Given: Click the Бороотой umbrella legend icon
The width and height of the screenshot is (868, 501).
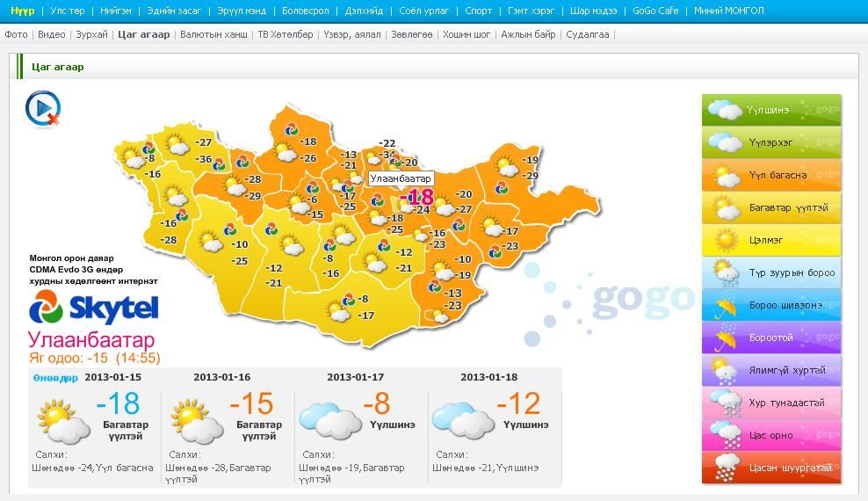Looking at the screenshot, I should click(x=725, y=338).
